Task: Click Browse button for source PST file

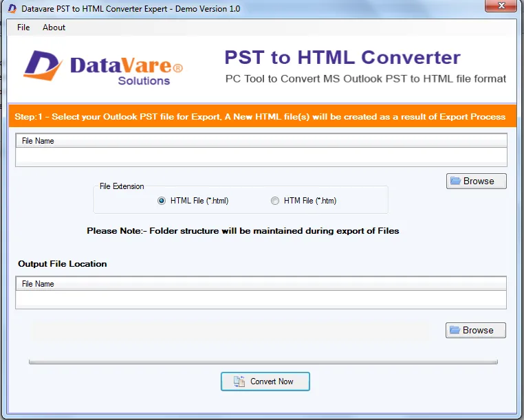Action: [x=477, y=181]
